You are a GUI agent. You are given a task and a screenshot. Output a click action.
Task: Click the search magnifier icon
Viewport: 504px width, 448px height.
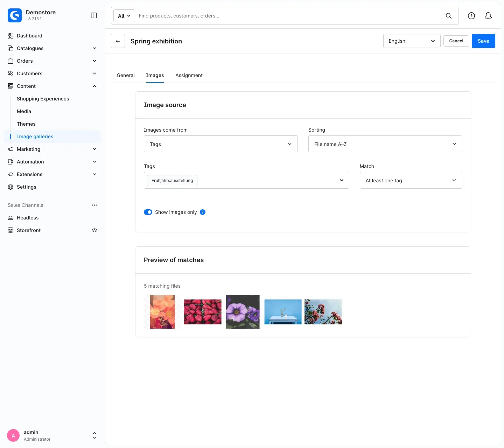click(x=449, y=16)
